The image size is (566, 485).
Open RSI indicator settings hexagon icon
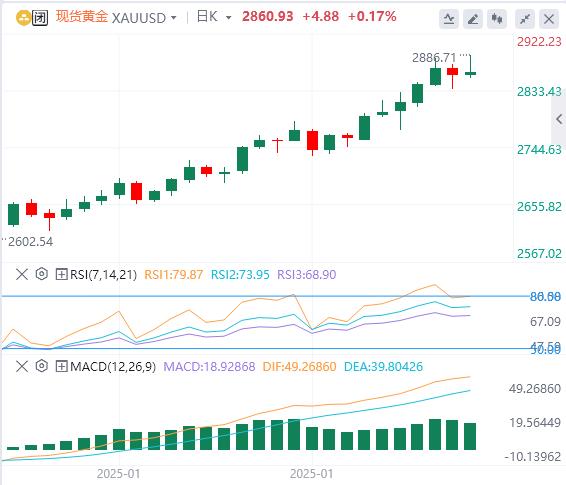[42, 274]
